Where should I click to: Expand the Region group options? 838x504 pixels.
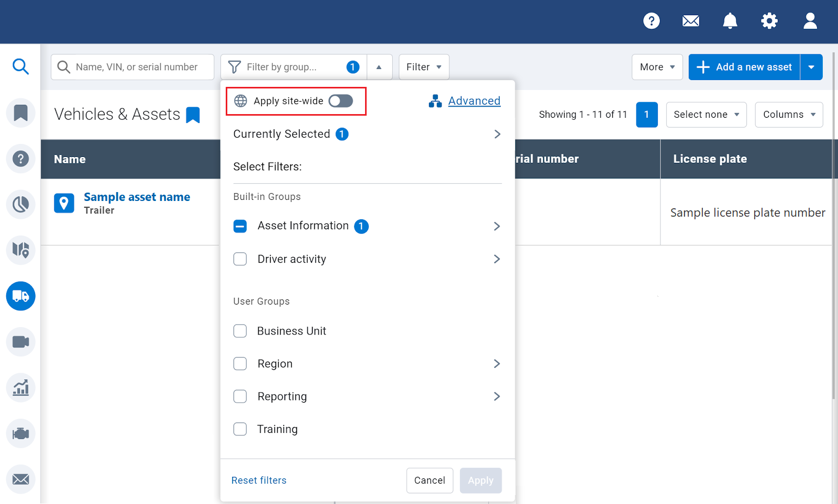tap(497, 363)
